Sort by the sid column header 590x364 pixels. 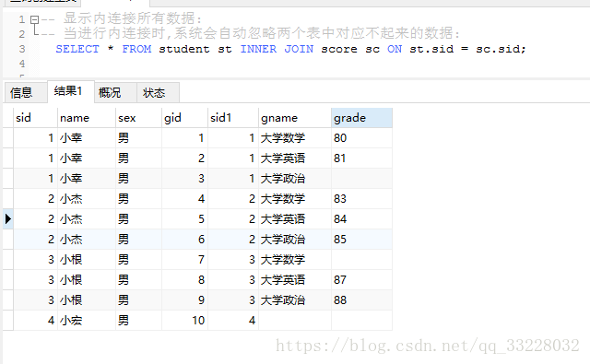tap(35, 118)
